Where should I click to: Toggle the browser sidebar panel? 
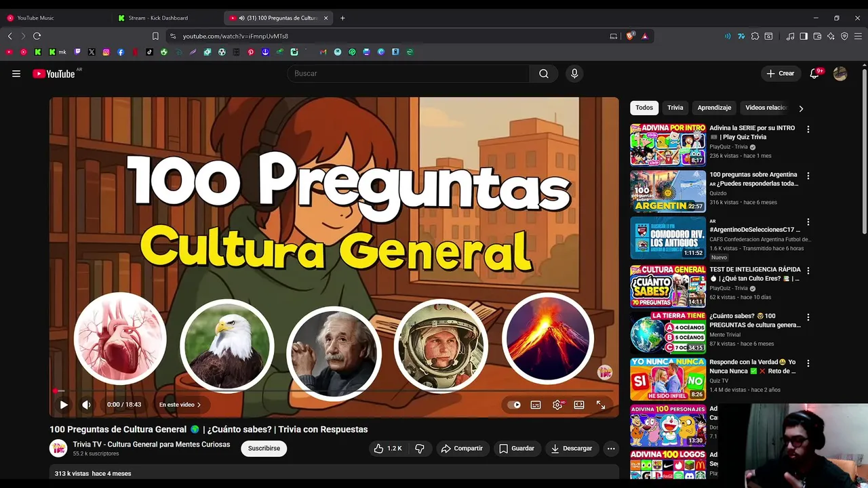coord(804,36)
